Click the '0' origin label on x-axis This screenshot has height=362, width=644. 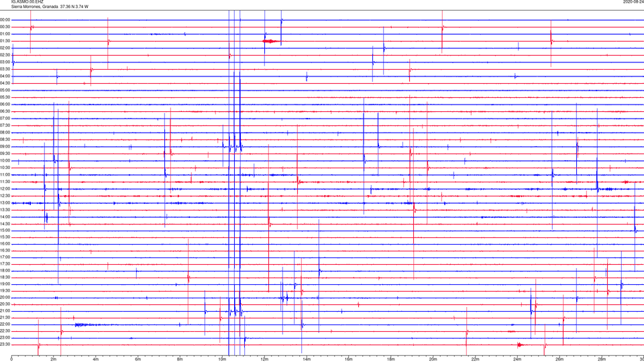point(11,359)
